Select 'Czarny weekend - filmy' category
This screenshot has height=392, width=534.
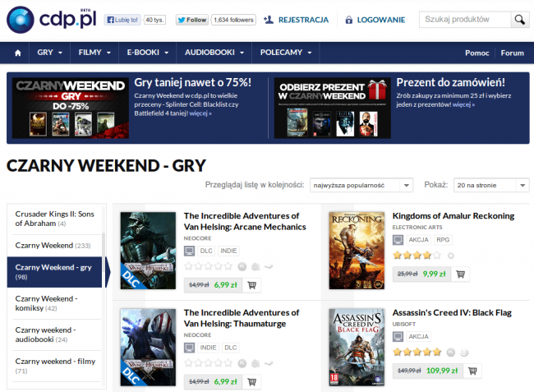(54, 367)
